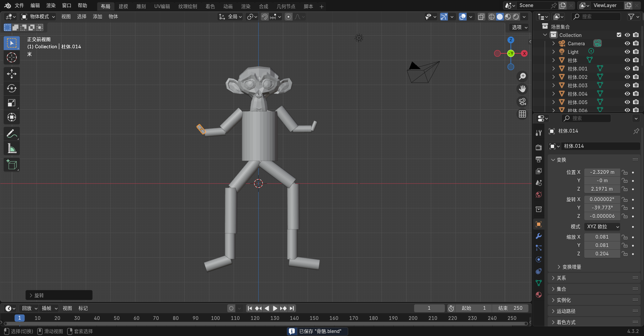The image size is (644, 336).
Task: Click the 位置 X value field
Action: 602,172
